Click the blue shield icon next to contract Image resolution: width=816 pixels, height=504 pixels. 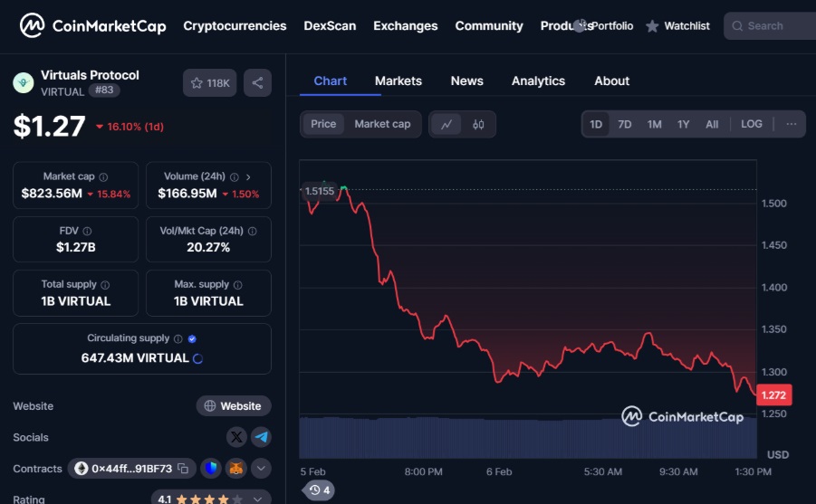click(x=211, y=469)
